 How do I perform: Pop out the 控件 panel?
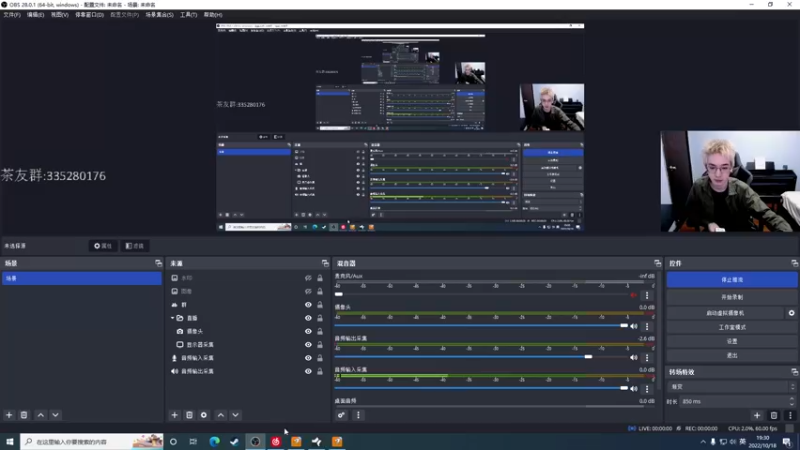(794, 263)
